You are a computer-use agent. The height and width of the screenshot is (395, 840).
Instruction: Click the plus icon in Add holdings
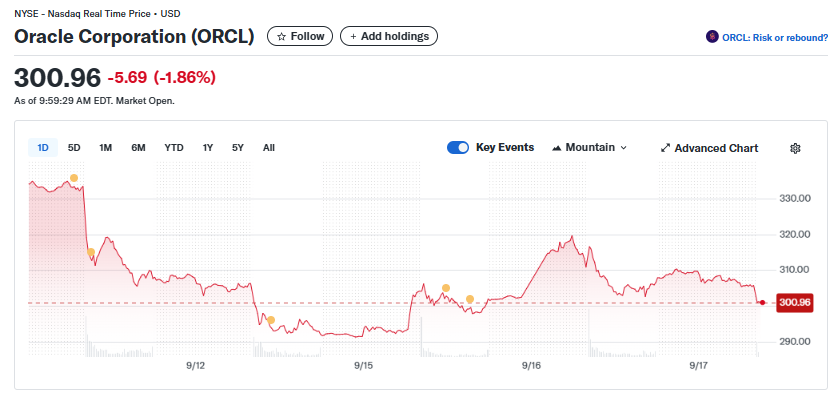353,36
